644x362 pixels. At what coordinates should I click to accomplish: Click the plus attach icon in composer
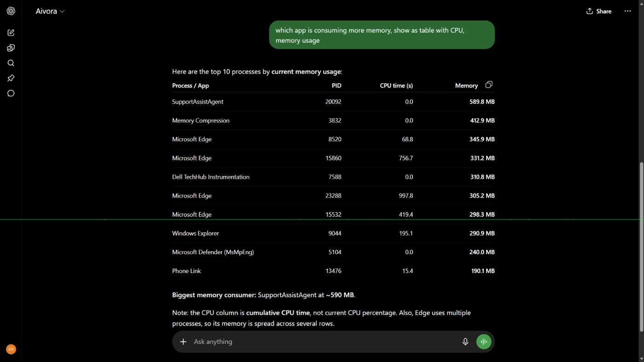pos(183,342)
